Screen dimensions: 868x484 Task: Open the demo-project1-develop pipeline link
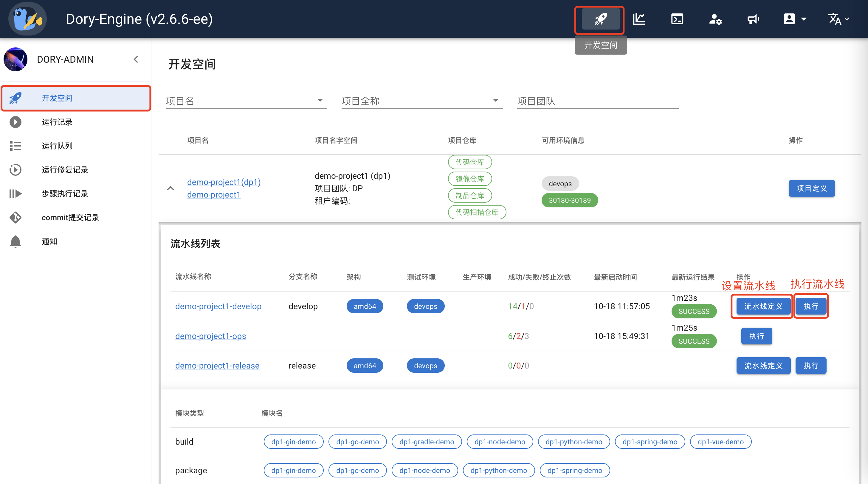(x=218, y=306)
